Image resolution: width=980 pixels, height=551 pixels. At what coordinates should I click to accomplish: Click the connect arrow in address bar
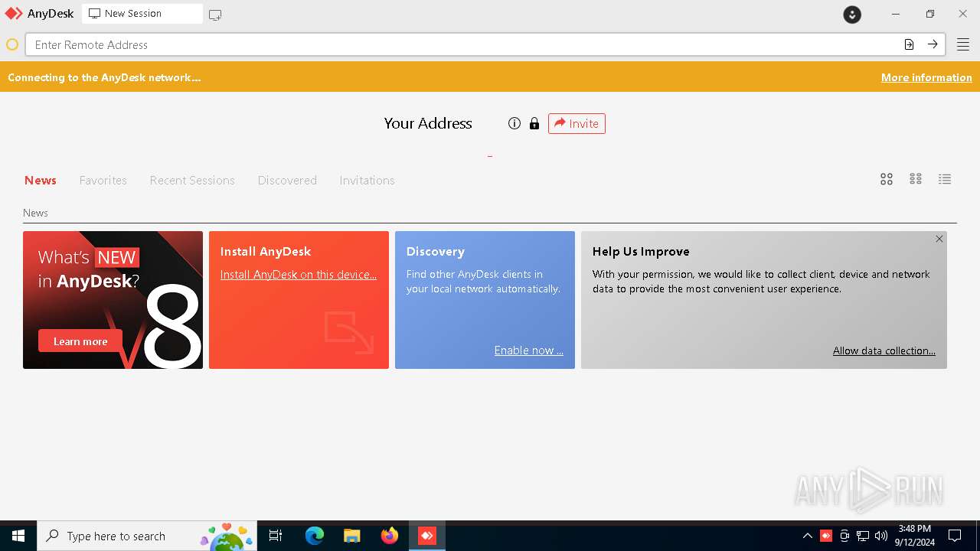933,44
